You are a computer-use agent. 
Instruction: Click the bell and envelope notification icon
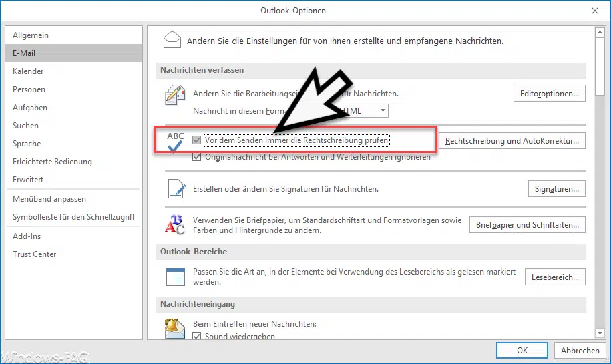[x=174, y=328]
